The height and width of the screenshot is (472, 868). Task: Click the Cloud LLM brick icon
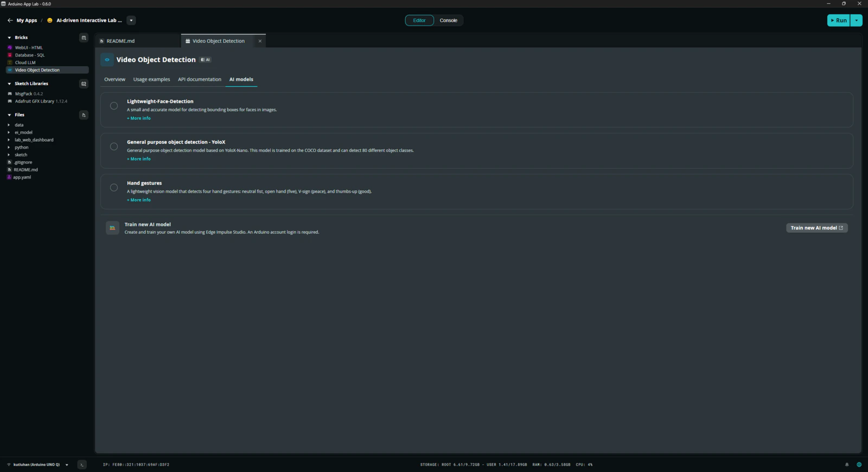pos(10,62)
